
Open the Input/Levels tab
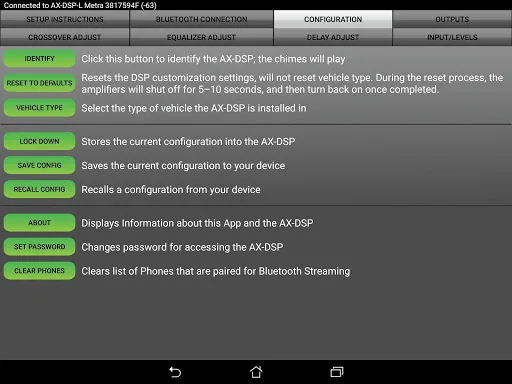pyautogui.click(x=452, y=37)
